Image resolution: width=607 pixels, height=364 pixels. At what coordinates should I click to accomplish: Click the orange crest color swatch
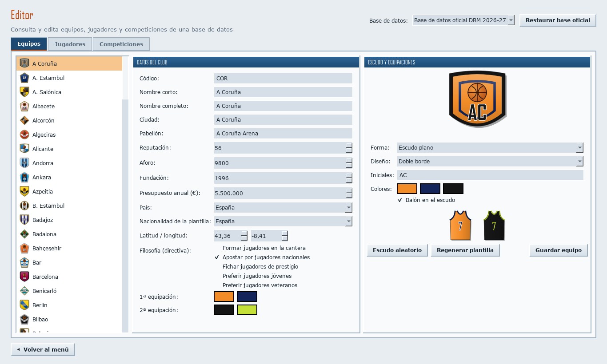(x=407, y=189)
